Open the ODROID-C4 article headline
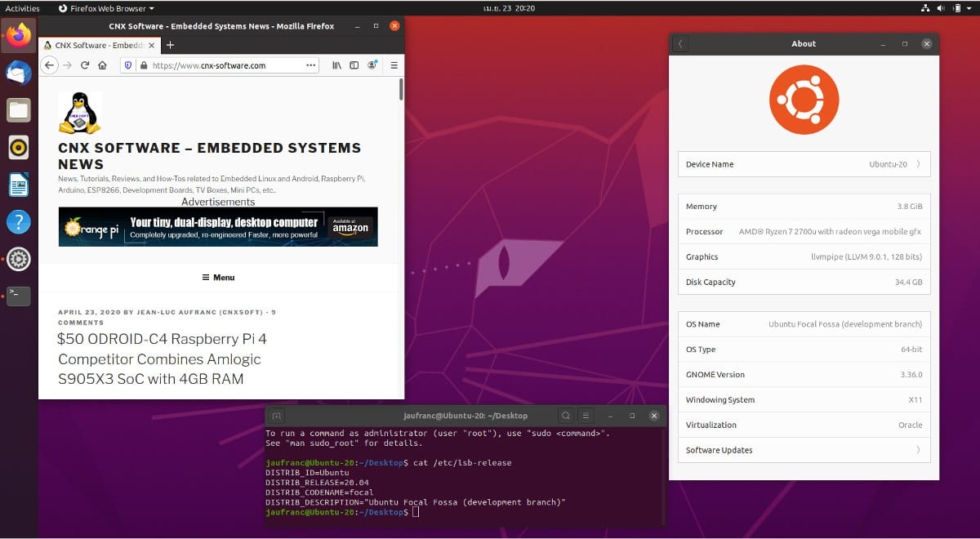The image size is (980, 539). (162, 359)
